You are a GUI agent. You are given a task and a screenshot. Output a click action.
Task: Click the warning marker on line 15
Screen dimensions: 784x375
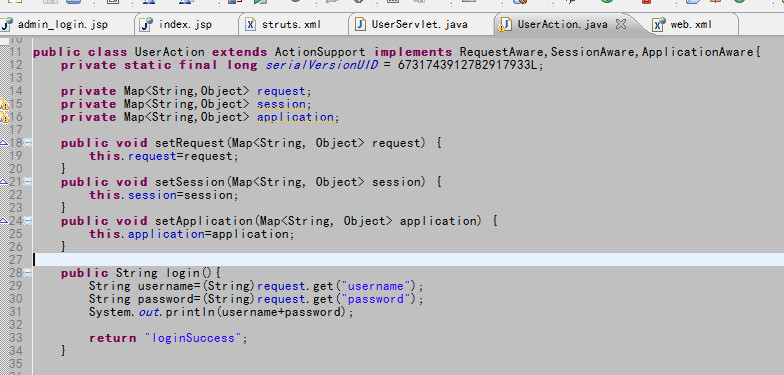click(4, 104)
